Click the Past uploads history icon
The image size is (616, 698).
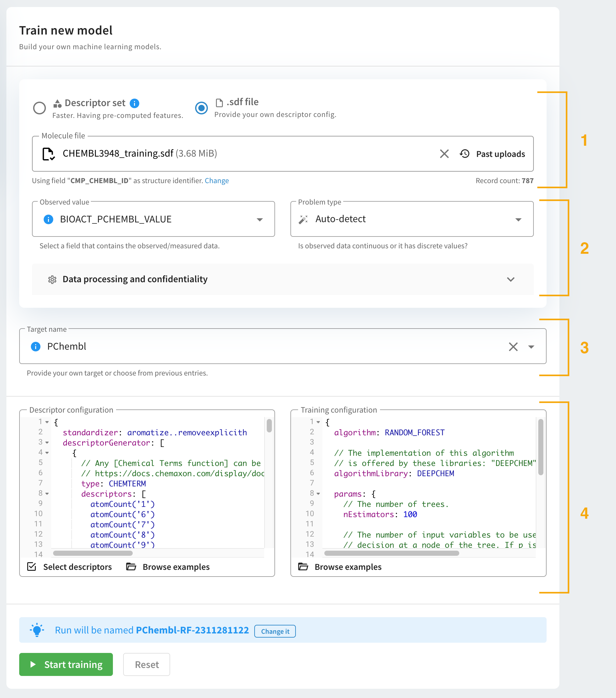464,154
